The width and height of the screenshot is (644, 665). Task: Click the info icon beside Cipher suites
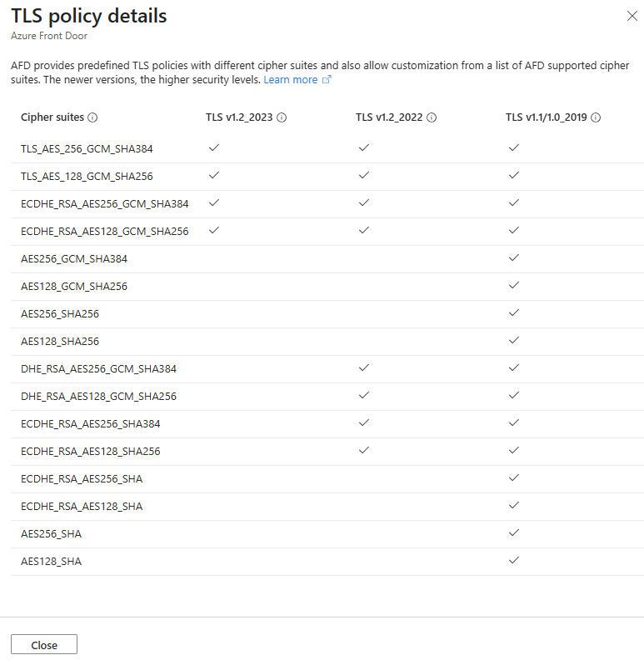tap(92, 117)
